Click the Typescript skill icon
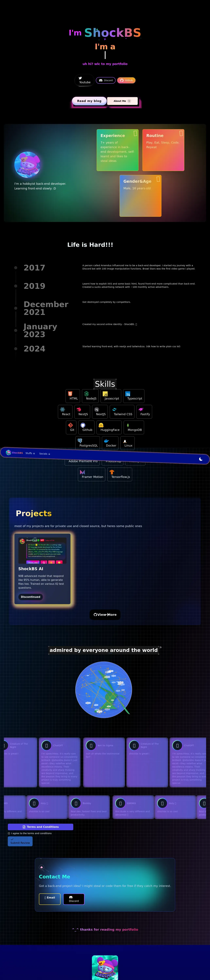This screenshot has width=210, height=980. coord(128,394)
